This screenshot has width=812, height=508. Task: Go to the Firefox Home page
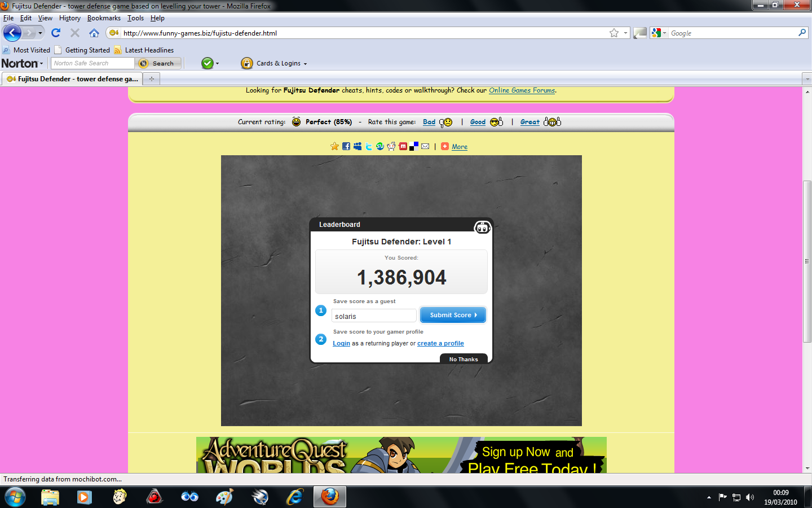tap(94, 33)
